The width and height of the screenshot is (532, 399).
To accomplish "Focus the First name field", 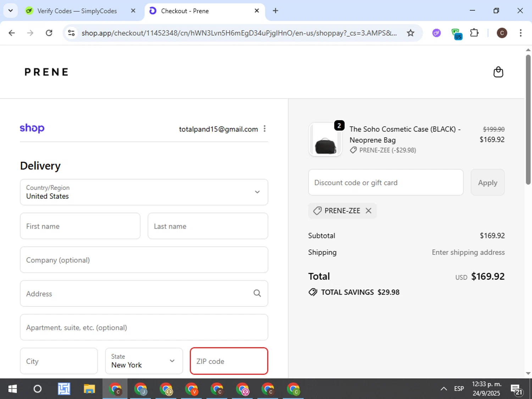I will point(80,226).
